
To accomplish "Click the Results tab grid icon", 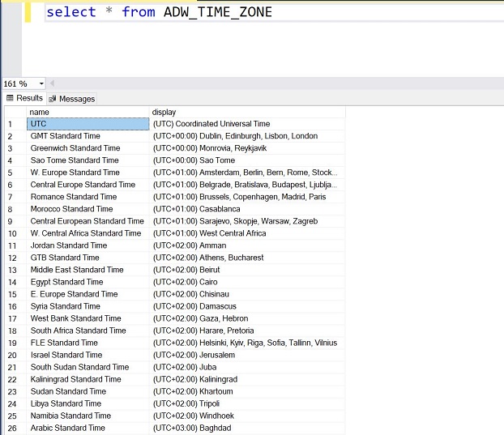I will pos(10,98).
